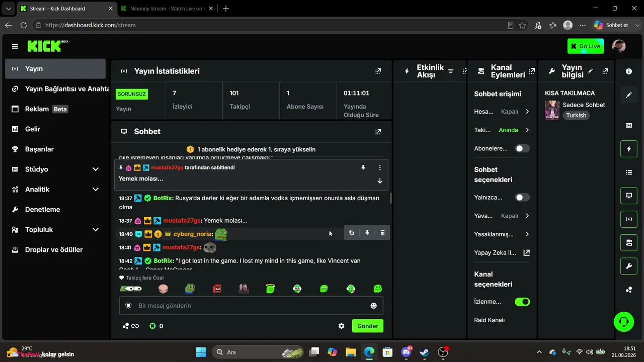Edit stream info with the Yayın bilgisi pencil
This screenshot has height=362, width=644.
pos(591,71)
